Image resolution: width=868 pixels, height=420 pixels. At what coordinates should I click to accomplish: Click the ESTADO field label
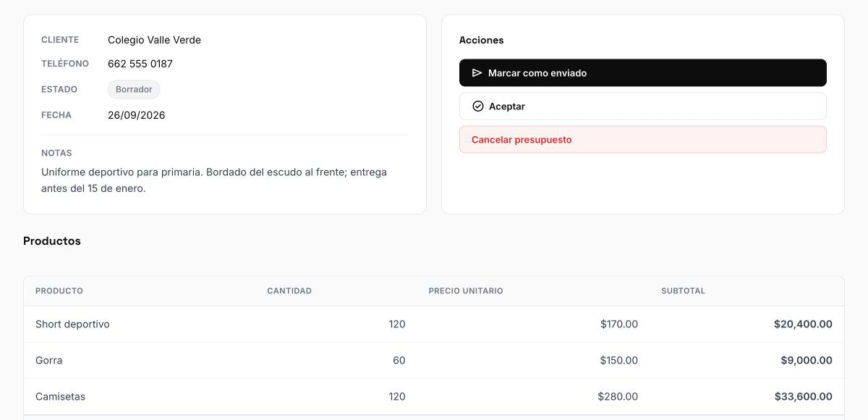[x=59, y=89]
